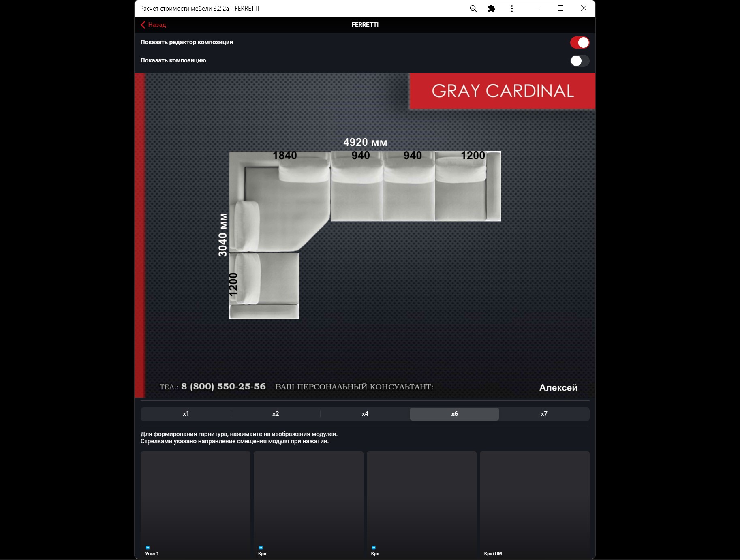Viewport: 740px width, 560px height.
Task: Minimize the FERRETTI window
Action: click(x=538, y=8)
